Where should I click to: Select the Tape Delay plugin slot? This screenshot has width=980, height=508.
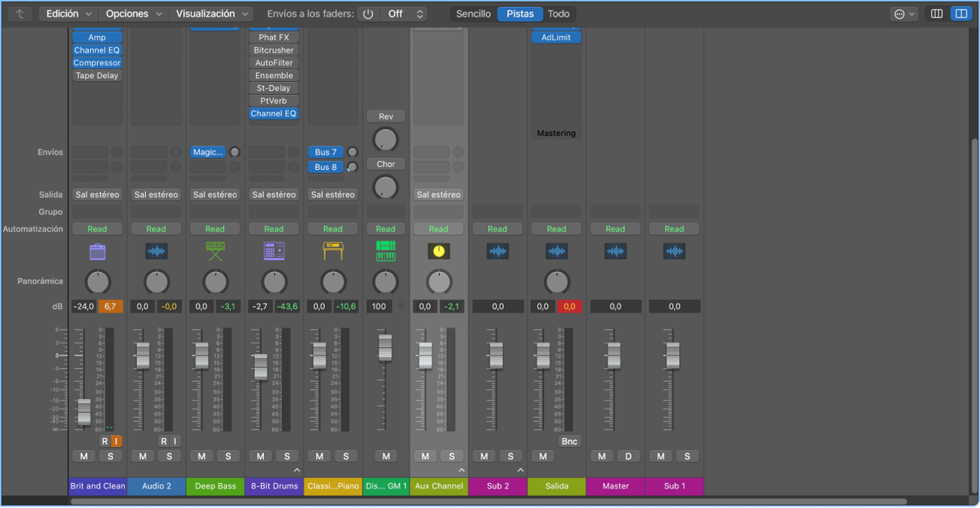[97, 76]
